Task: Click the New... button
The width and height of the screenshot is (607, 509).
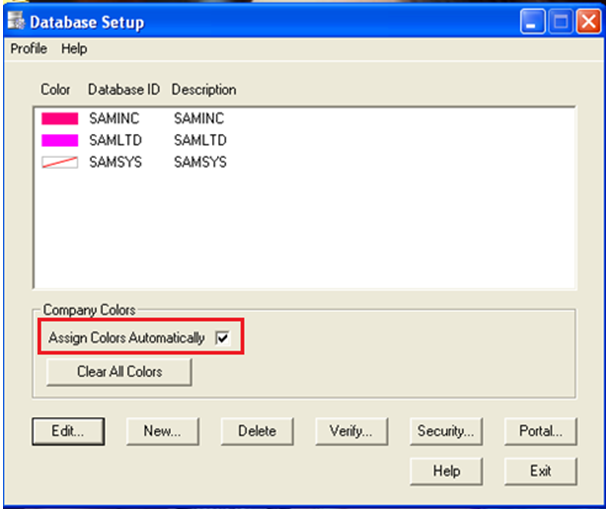Action: [163, 431]
